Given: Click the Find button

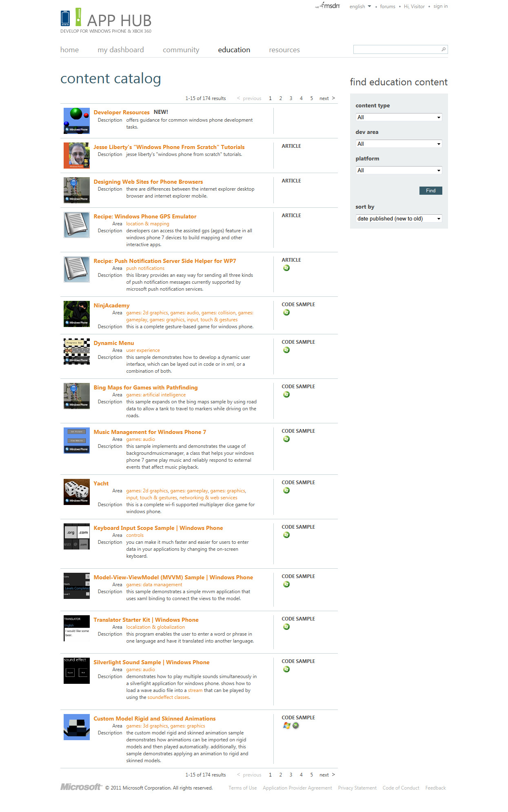Looking at the screenshot, I should pyautogui.click(x=430, y=191).
